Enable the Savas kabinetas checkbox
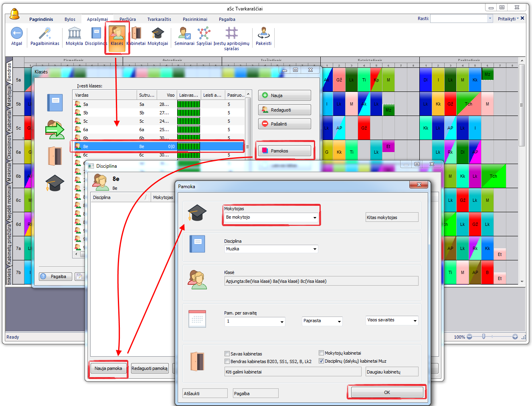This screenshot has height=406, width=532. coord(227,354)
